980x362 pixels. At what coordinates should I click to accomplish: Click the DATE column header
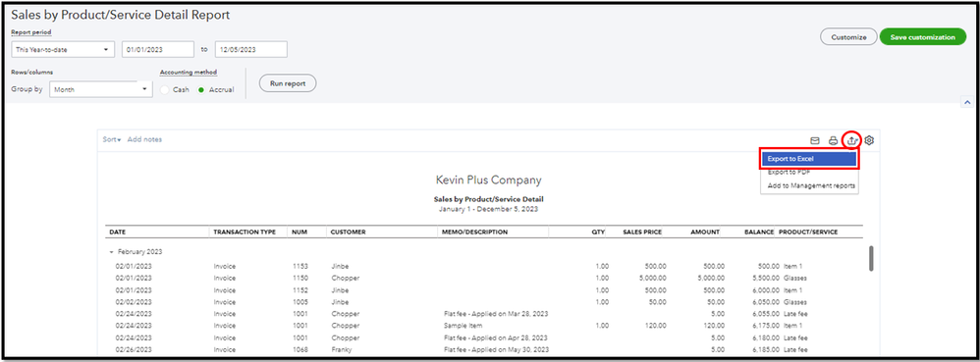click(118, 233)
